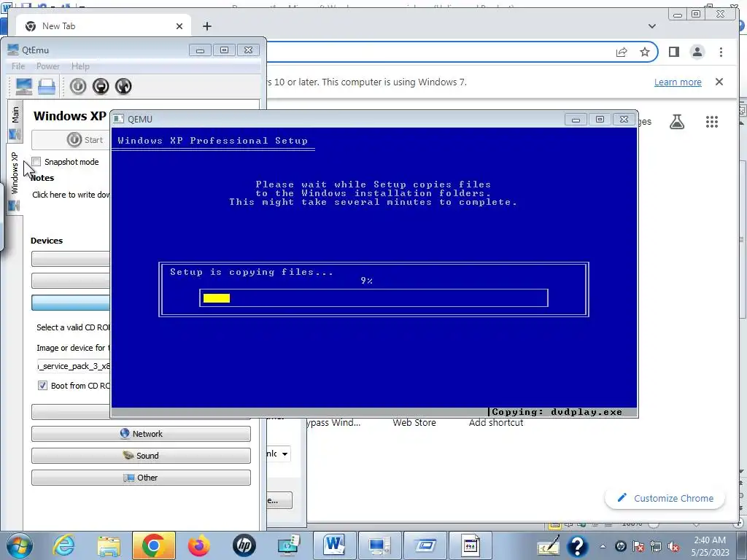Click the muted volume tray icon
This screenshot has height=560, width=747.
pyautogui.click(x=673, y=547)
